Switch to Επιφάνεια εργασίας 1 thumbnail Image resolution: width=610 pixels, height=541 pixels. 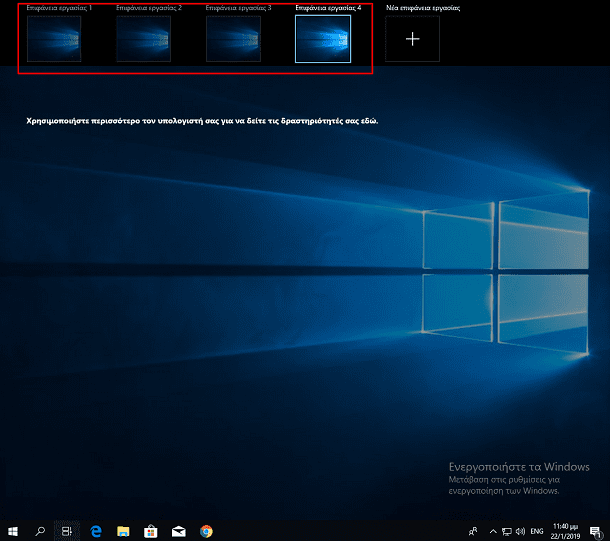(x=54, y=39)
